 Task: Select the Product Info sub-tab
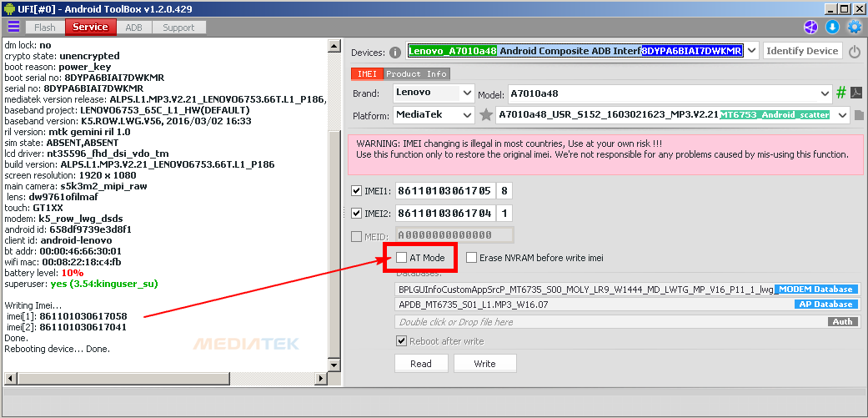tap(417, 73)
